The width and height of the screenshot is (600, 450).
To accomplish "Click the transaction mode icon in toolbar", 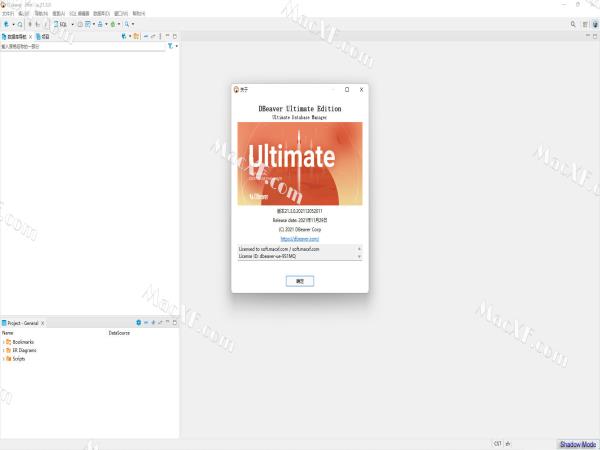I will (x=88, y=24).
